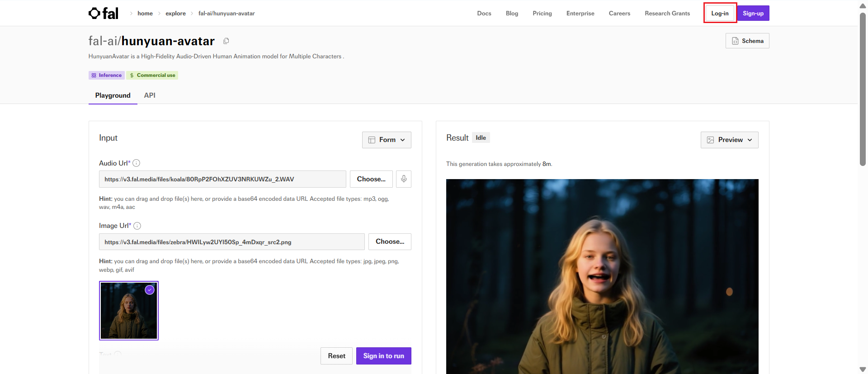868x374 pixels.
Task: Select the Playground tab
Action: click(x=113, y=95)
